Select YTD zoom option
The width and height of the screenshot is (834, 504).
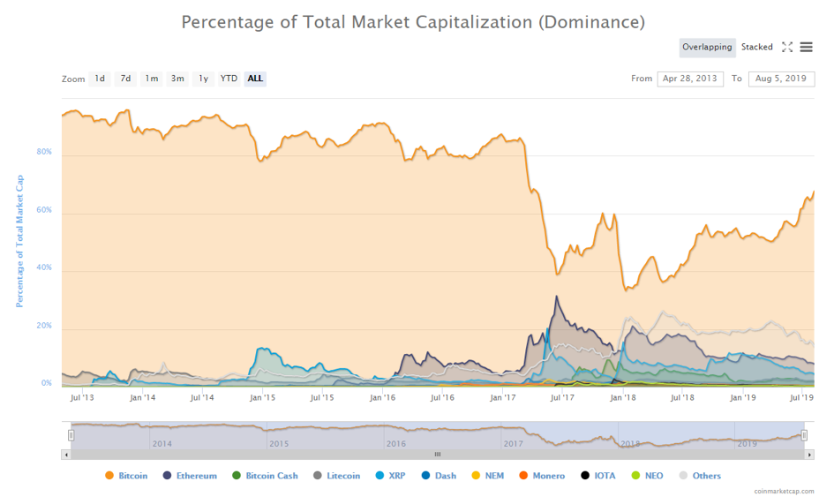click(229, 79)
